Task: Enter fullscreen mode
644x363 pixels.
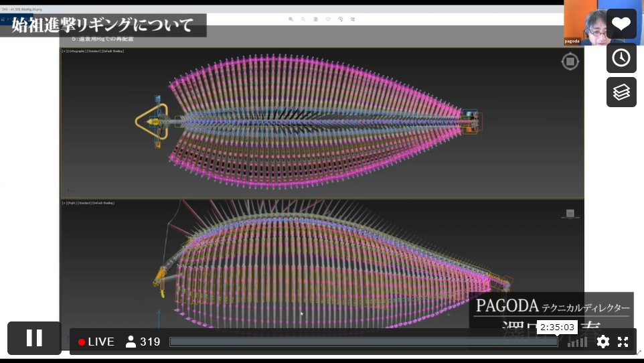Action: pos(623,342)
